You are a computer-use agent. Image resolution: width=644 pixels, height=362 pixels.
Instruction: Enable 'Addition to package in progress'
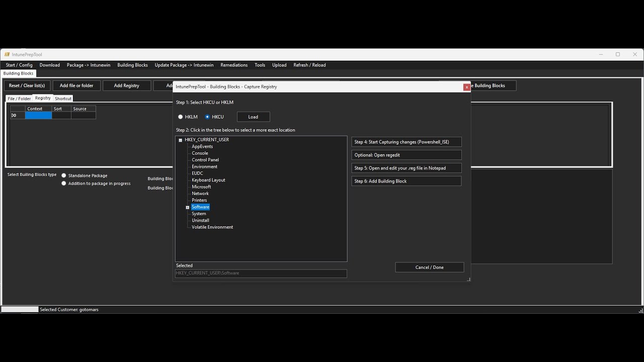coord(64,184)
